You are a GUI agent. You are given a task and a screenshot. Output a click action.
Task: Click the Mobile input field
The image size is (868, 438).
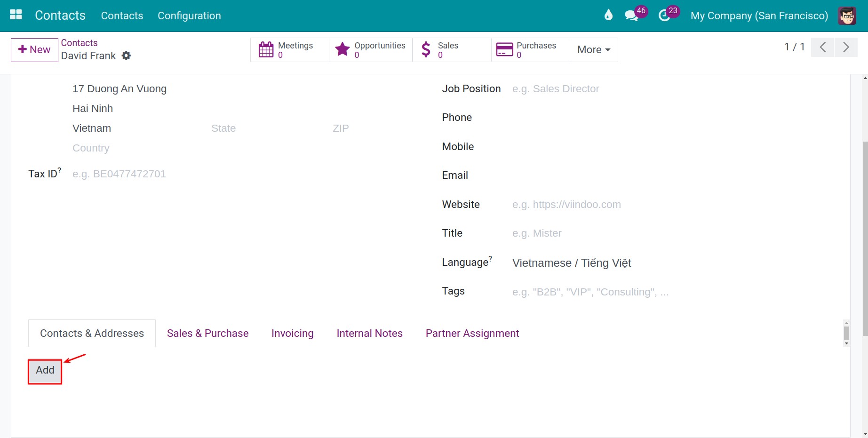(x=673, y=147)
